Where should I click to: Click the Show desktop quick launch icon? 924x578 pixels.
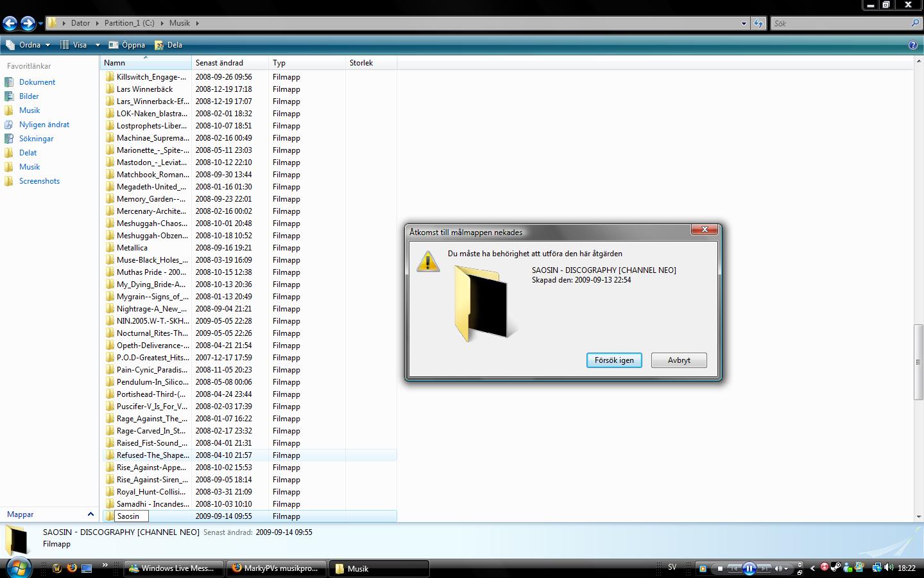pyautogui.click(x=87, y=568)
